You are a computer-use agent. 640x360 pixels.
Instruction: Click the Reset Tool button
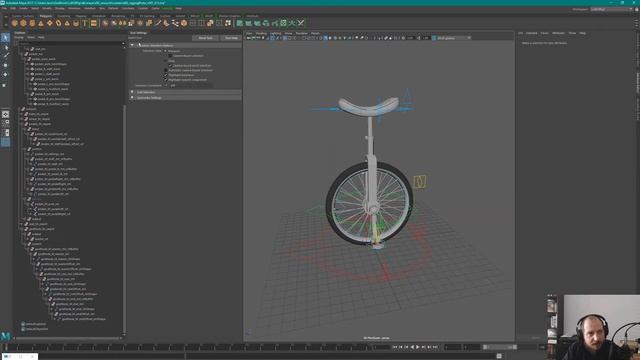pyautogui.click(x=205, y=38)
